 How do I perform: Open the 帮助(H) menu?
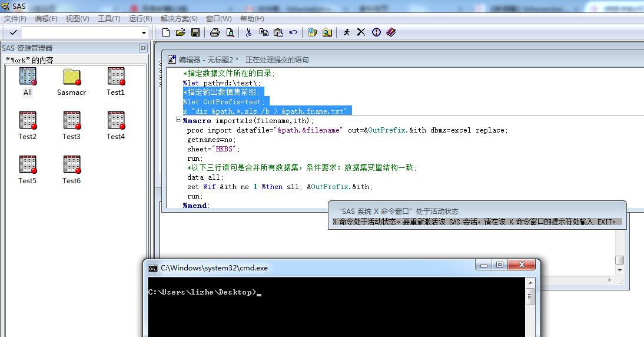(252, 18)
